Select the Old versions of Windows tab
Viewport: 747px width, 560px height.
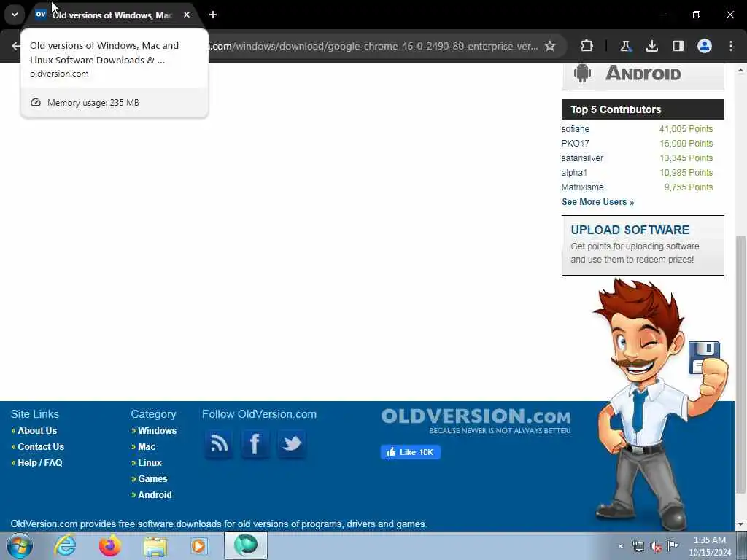pyautogui.click(x=112, y=15)
